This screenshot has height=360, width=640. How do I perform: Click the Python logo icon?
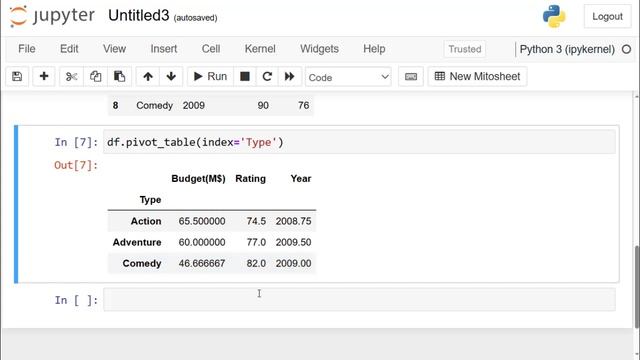tap(554, 16)
